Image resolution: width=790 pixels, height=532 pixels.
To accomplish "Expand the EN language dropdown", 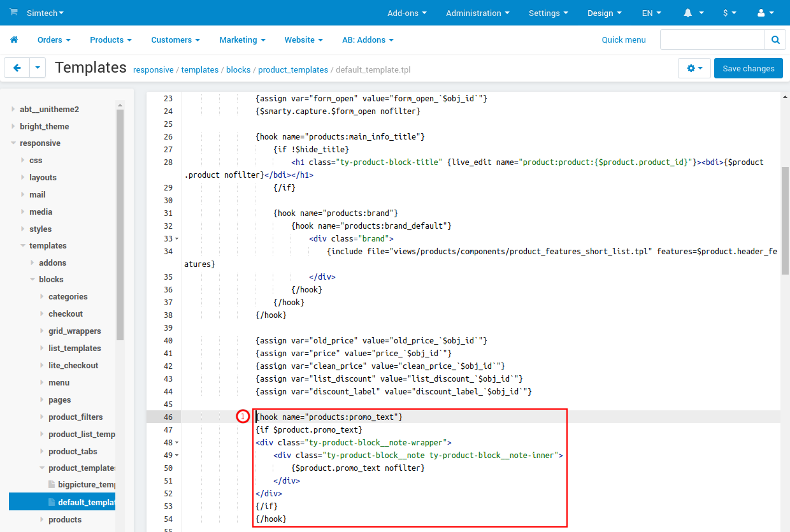I will point(650,13).
